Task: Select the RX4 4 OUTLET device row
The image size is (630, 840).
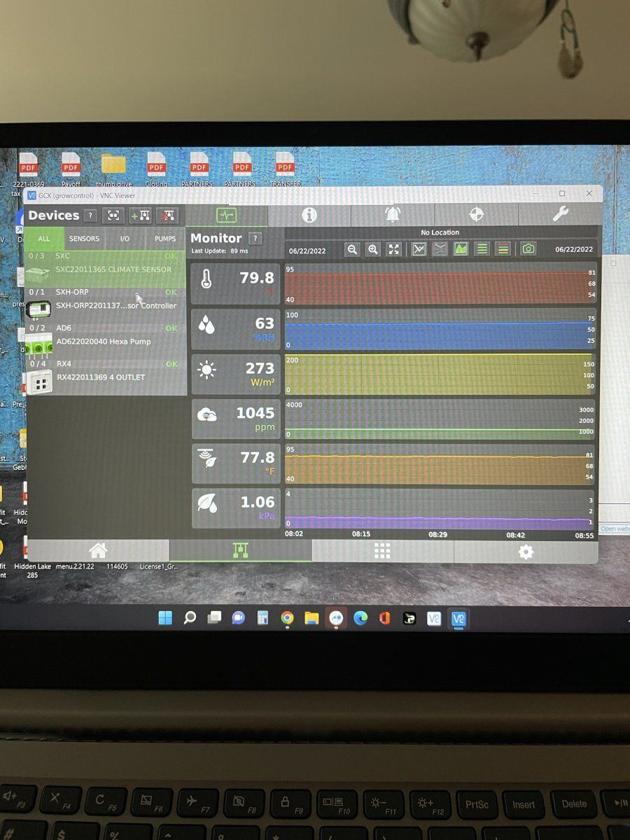Action: (x=106, y=377)
